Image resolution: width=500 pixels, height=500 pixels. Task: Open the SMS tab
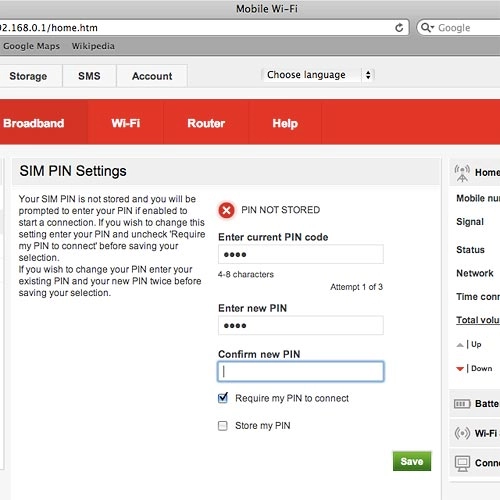tap(89, 76)
